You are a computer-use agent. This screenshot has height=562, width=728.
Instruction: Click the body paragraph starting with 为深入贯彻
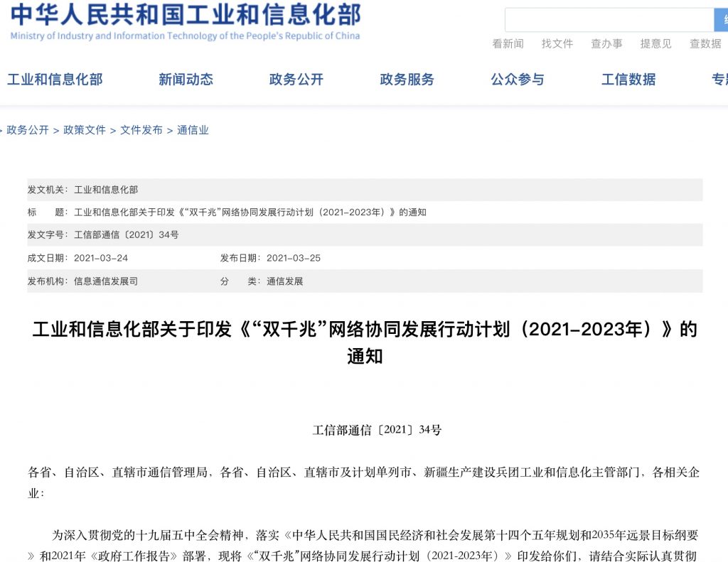click(364, 546)
